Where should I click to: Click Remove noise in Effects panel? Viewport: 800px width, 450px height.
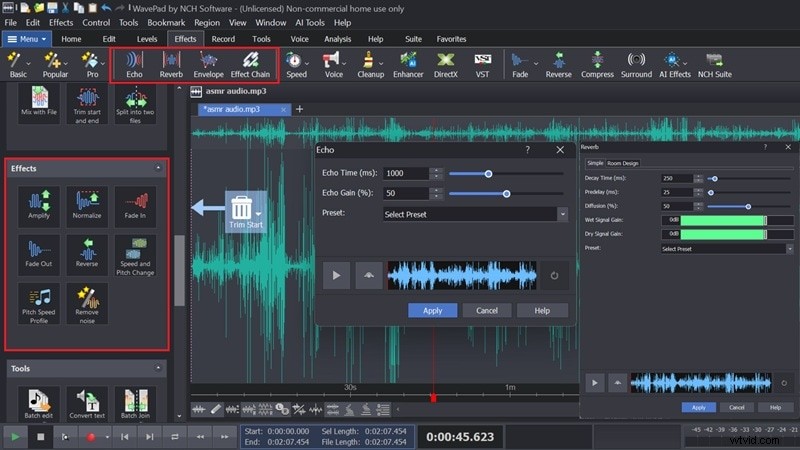pos(87,304)
